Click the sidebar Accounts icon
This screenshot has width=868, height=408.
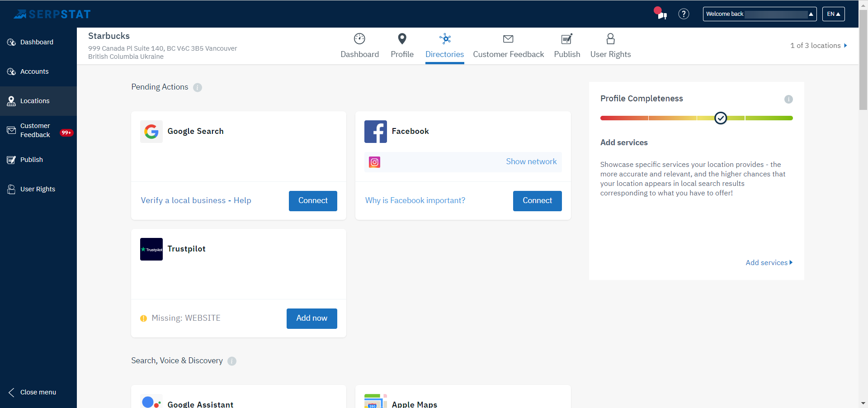pos(11,71)
